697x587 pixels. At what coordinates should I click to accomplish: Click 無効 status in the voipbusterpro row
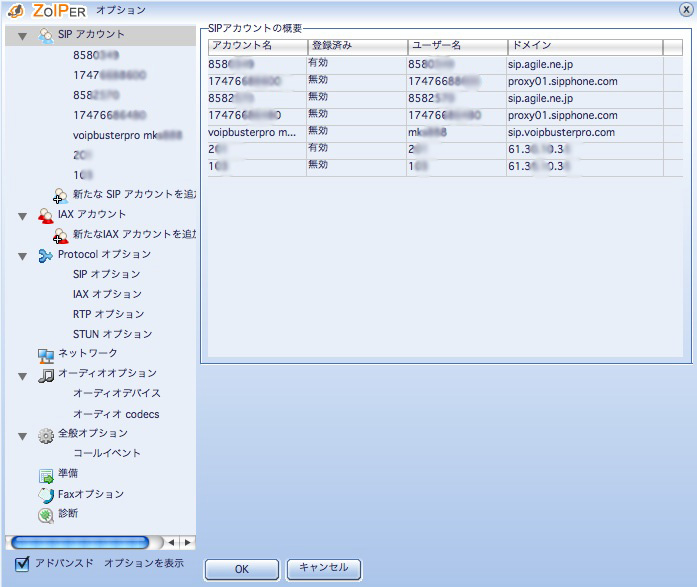(318, 131)
